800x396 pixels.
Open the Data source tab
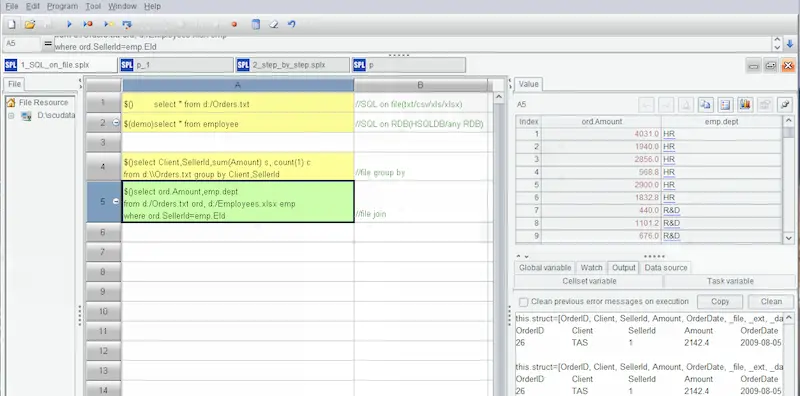(x=666, y=268)
